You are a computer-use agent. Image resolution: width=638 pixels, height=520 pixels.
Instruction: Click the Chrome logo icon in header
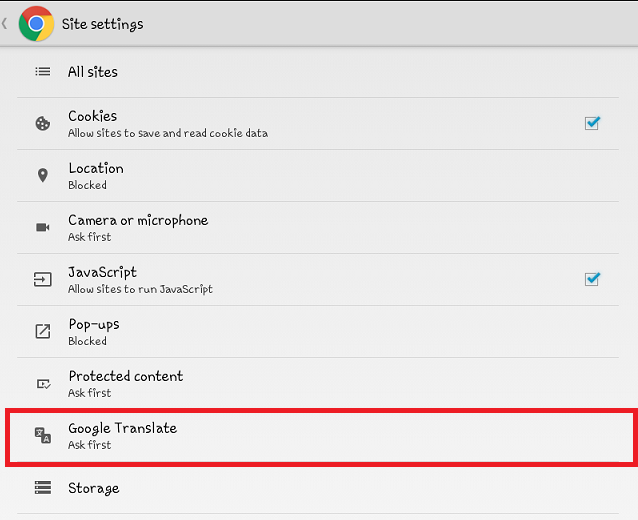pos(36,24)
